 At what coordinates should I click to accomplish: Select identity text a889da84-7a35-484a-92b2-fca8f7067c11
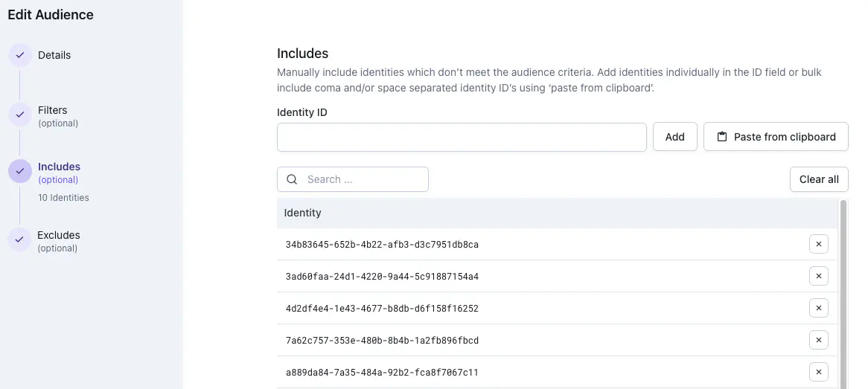[x=382, y=373]
